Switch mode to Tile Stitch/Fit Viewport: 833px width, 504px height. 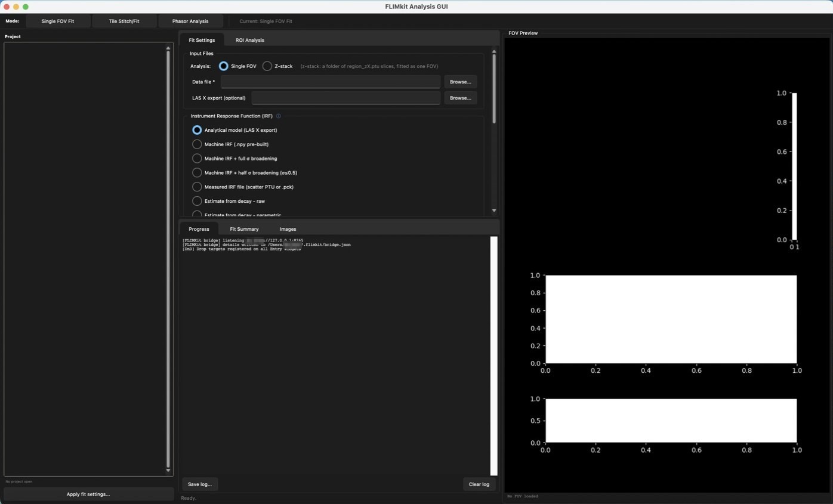[124, 21]
